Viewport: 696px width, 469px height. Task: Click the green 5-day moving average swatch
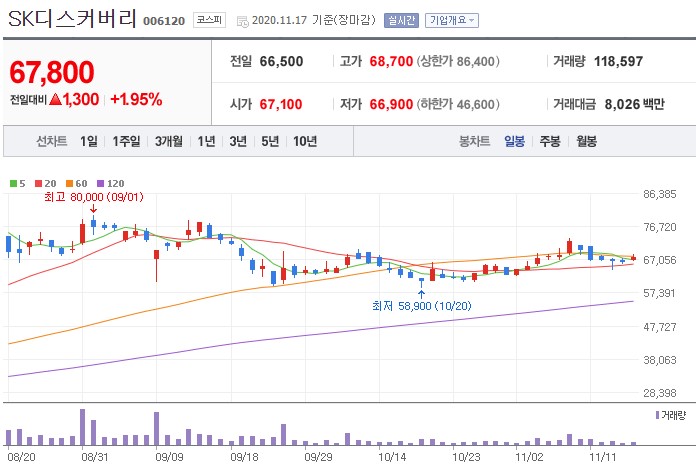click(13, 183)
